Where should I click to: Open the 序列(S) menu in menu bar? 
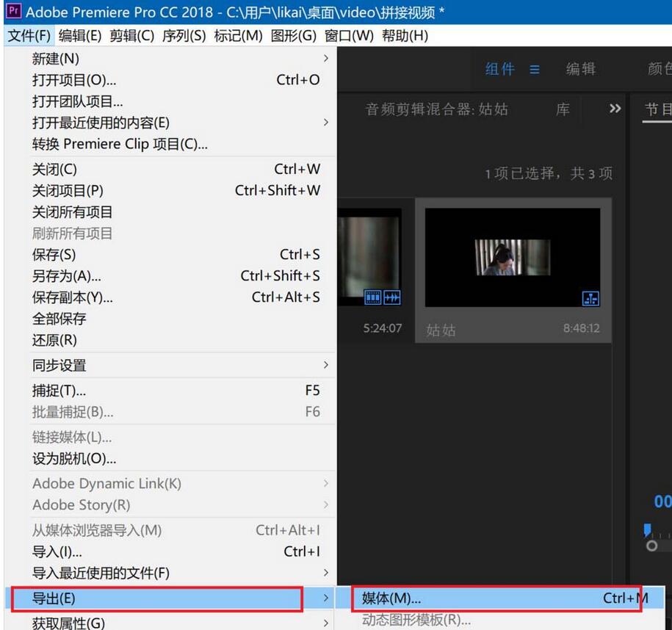pos(184,35)
